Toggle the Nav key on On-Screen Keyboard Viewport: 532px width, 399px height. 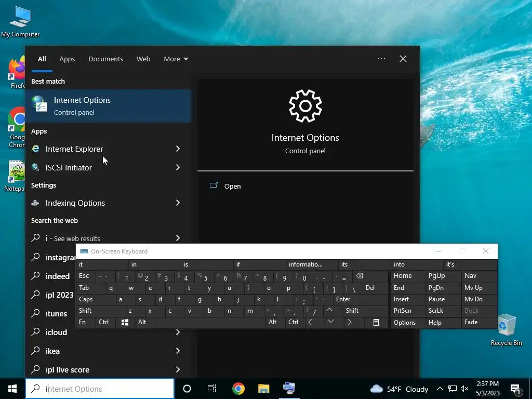pyautogui.click(x=479, y=276)
